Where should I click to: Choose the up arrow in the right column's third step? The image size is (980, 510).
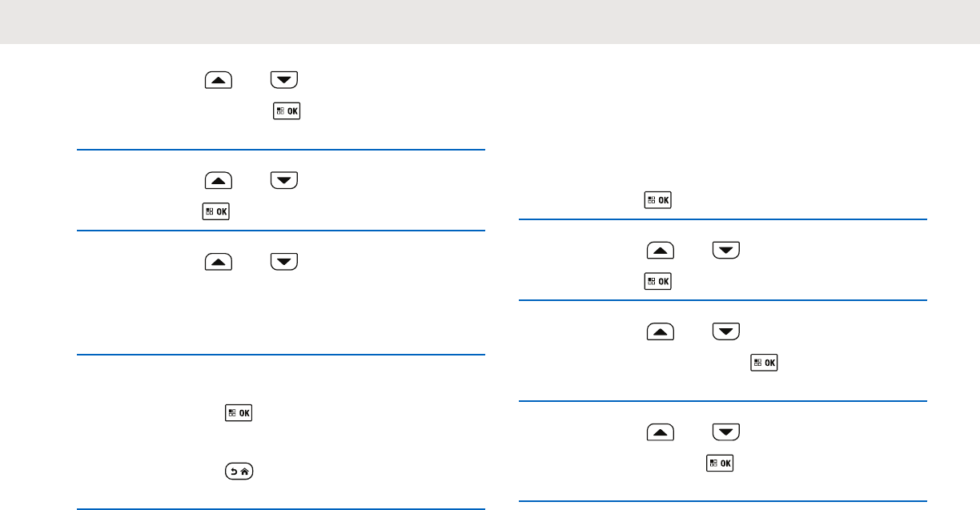click(x=660, y=331)
